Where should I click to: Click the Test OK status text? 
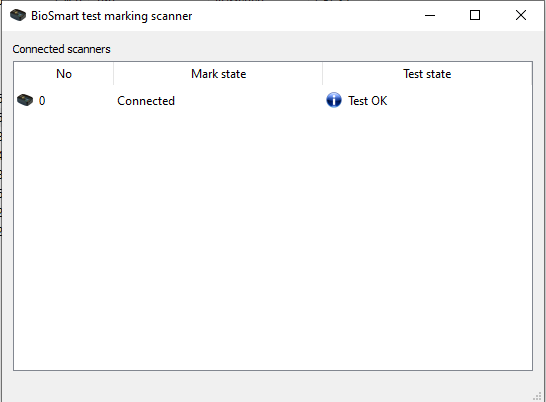point(368,101)
